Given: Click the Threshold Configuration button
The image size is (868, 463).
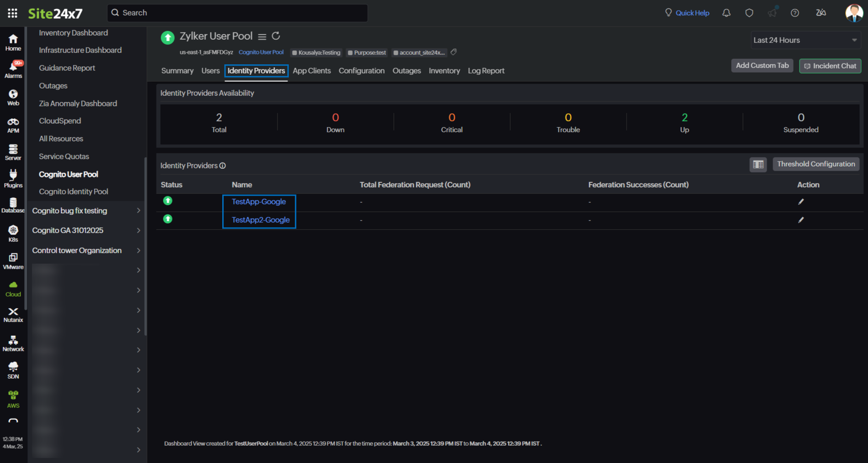Looking at the screenshot, I should [816, 164].
